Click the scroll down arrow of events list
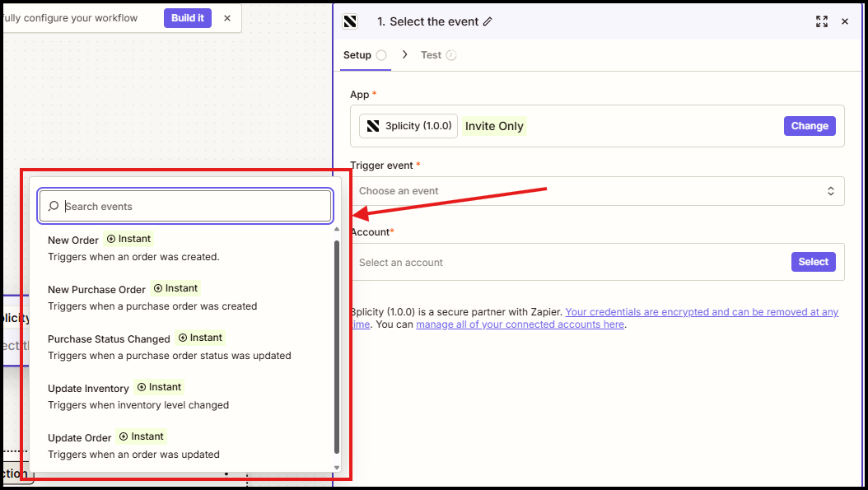Screen dimensions: 868x490 pyautogui.click(x=337, y=468)
